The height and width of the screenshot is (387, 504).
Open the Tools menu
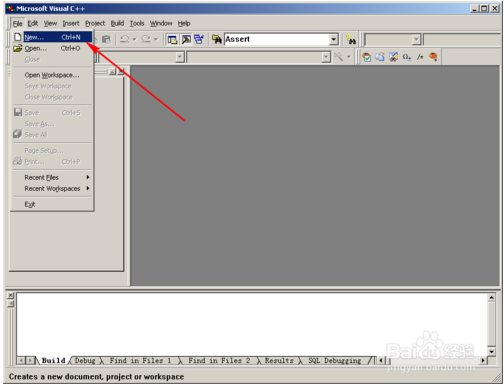click(137, 23)
